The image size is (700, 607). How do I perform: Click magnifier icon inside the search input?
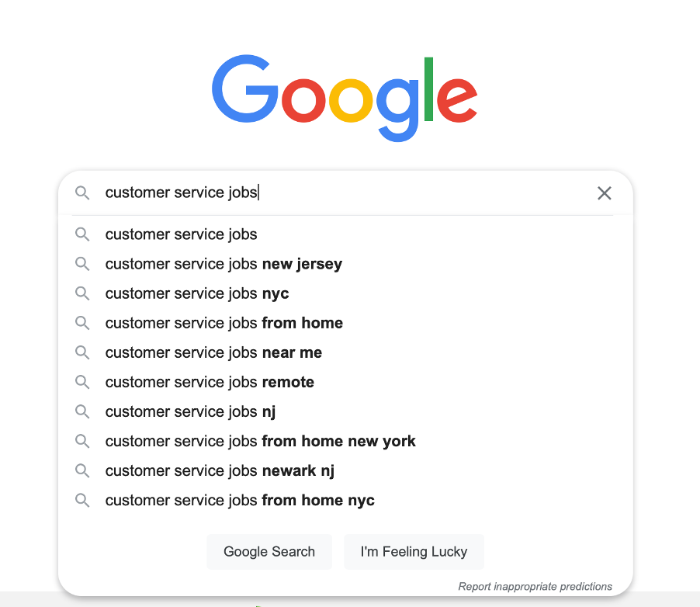pyautogui.click(x=81, y=193)
